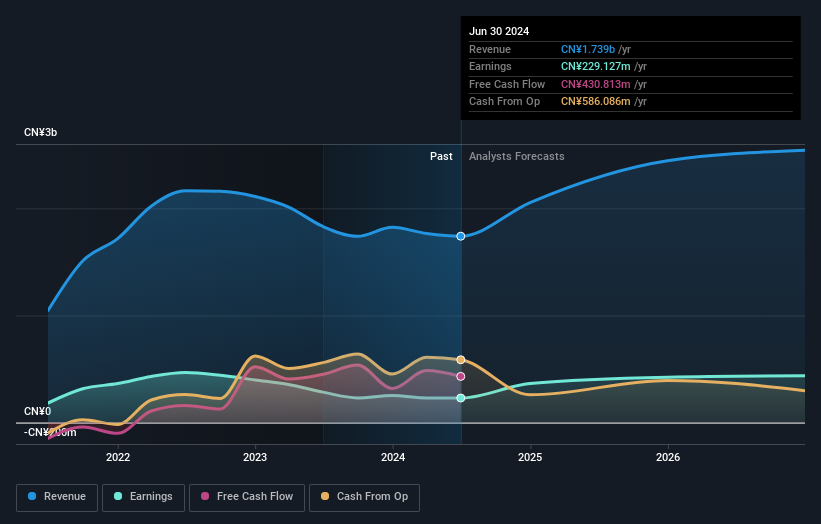
Task: Click the CN¥1.739b revenue value
Action: pyautogui.click(x=587, y=49)
